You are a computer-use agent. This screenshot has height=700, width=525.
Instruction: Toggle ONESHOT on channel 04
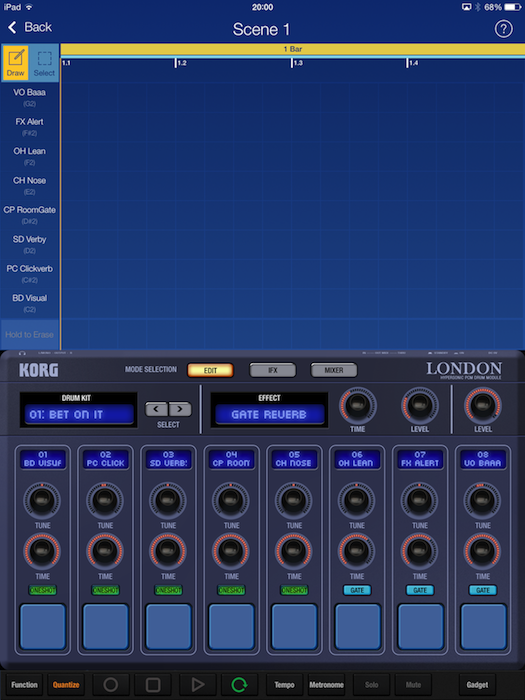[x=231, y=590]
